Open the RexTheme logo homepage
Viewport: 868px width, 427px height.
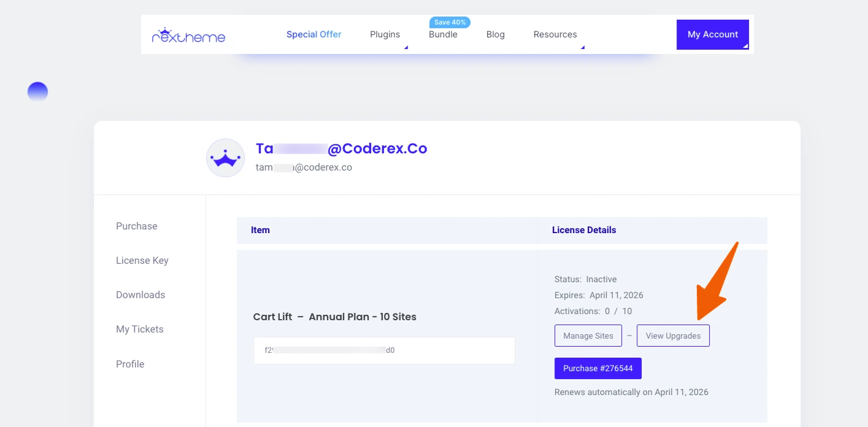(x=188, y=35)
